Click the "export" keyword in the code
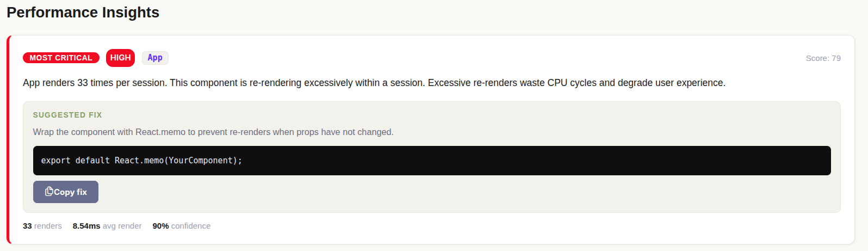 pos(55,161)
